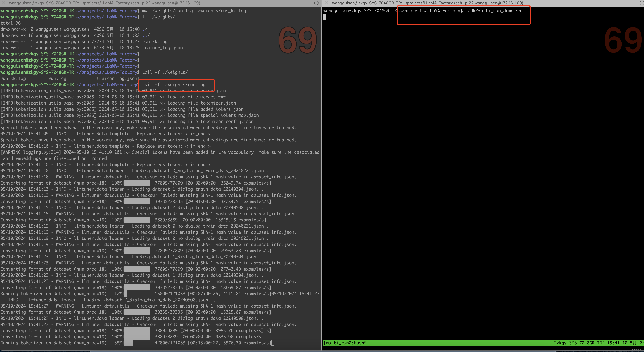Open right pane's ellipsis options menu
Viewport: 644px width, 352px height.
tap(642, 3)
